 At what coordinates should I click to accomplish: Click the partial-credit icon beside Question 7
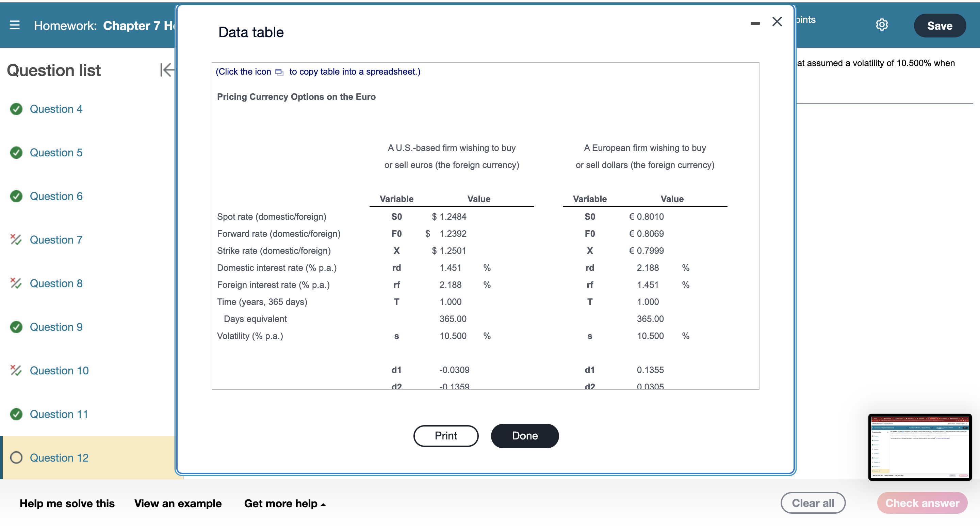pos(16,240)
